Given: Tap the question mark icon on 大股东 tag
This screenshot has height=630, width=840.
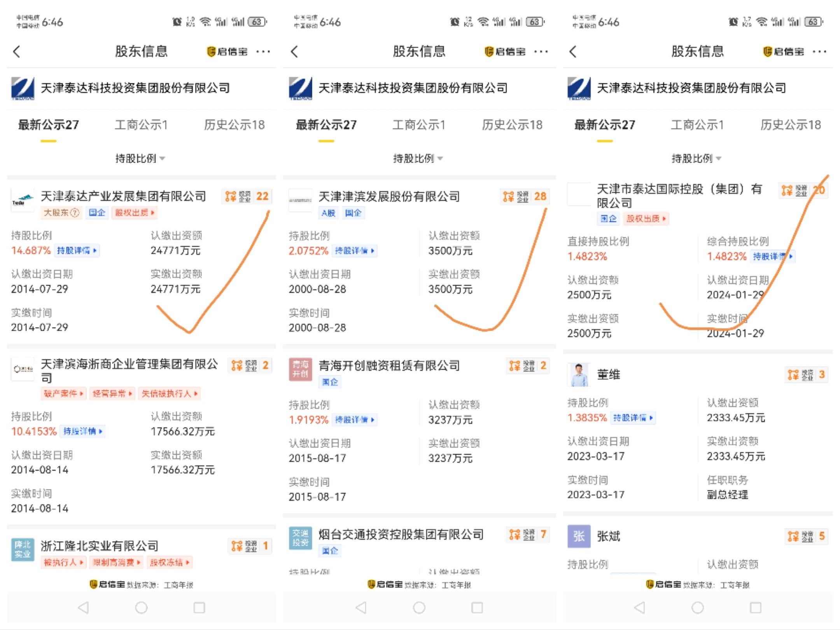Looking at the screenshot, I should pyautogui.click(x=75, y=213).
